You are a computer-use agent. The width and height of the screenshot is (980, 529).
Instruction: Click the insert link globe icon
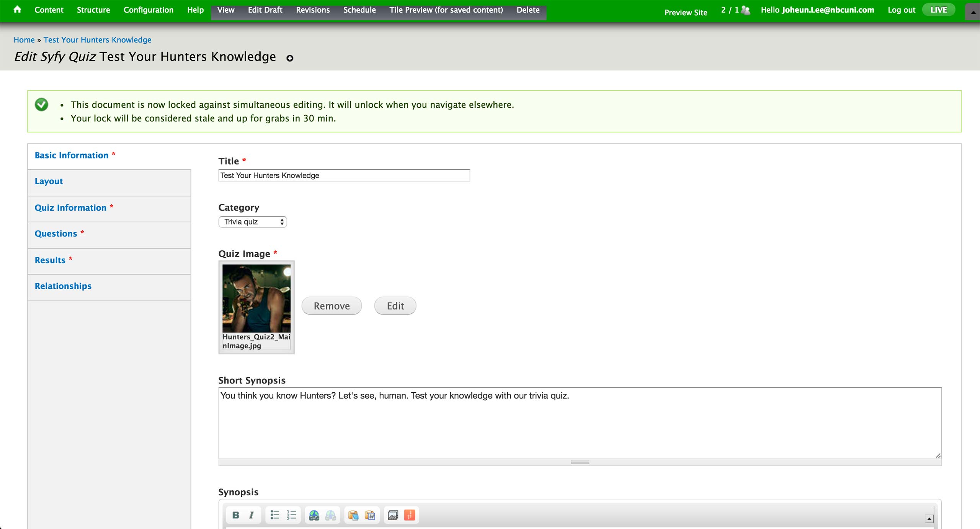(314, 515)
